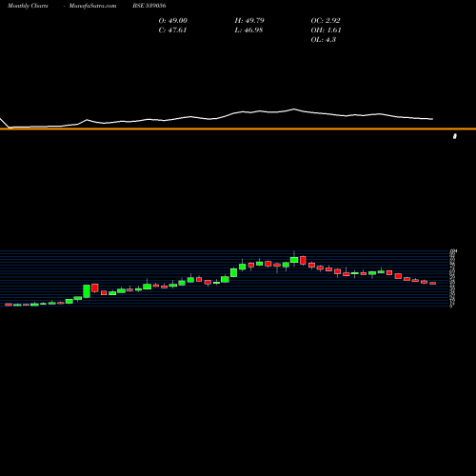Click the last red candlestick on the right
This screenshot has height=476, width=476.
pyautogui.click(x=433, y=283)
